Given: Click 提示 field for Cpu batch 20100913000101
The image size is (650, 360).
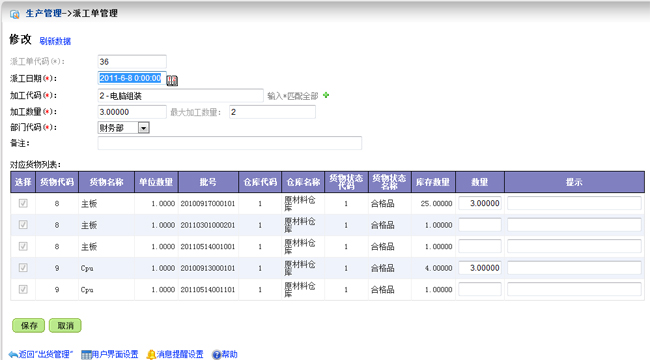Looking at the screenshot, I should (x=574, y=268).
